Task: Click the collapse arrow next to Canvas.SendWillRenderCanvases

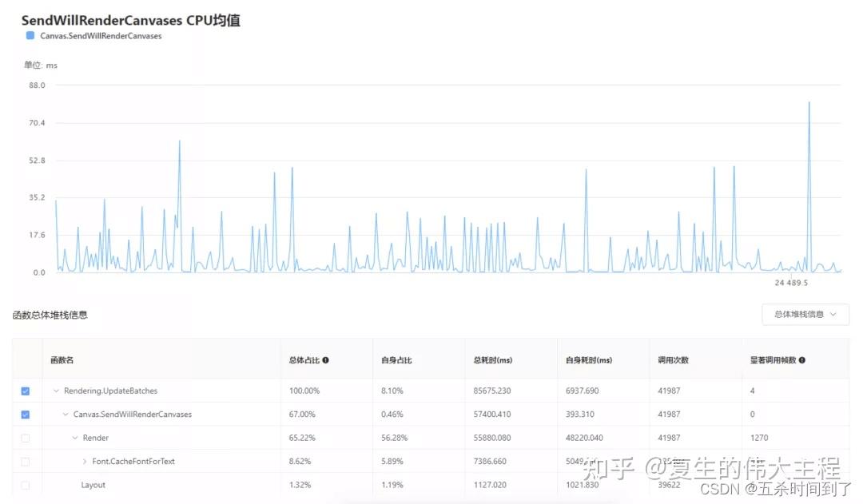Action: click(64, 414)
